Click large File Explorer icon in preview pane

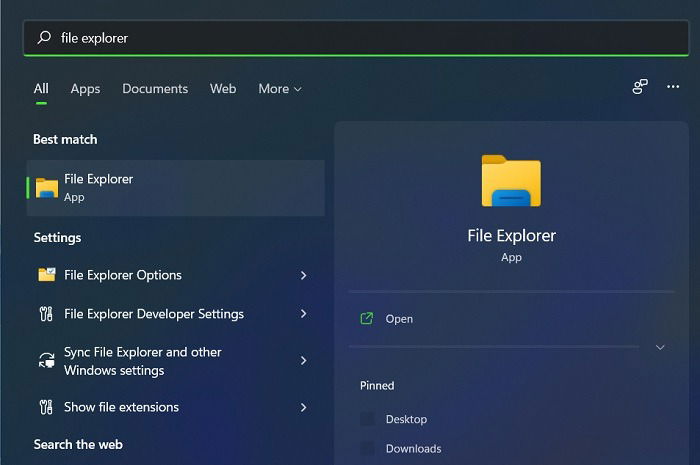click(x=511, y=181)
